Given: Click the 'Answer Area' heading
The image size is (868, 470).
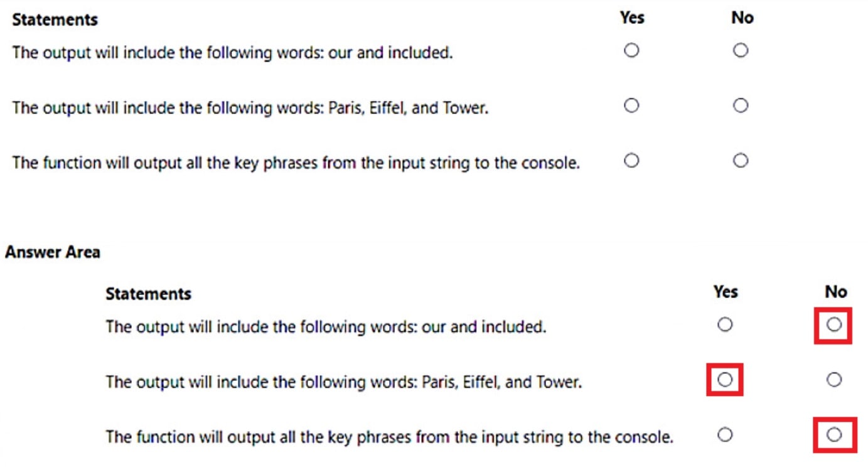Looking at the screenshot, I should pos(53,252).
